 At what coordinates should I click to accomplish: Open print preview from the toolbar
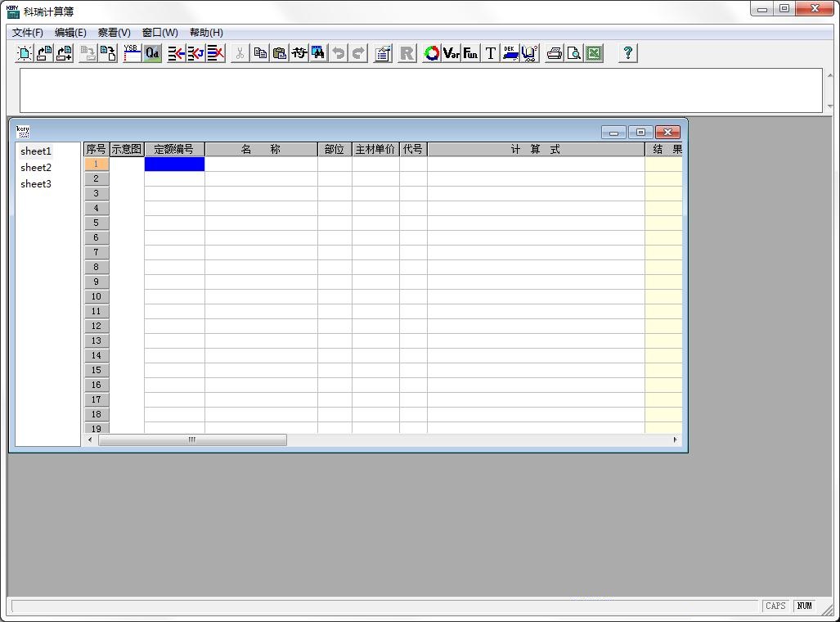tap(574, 53)
